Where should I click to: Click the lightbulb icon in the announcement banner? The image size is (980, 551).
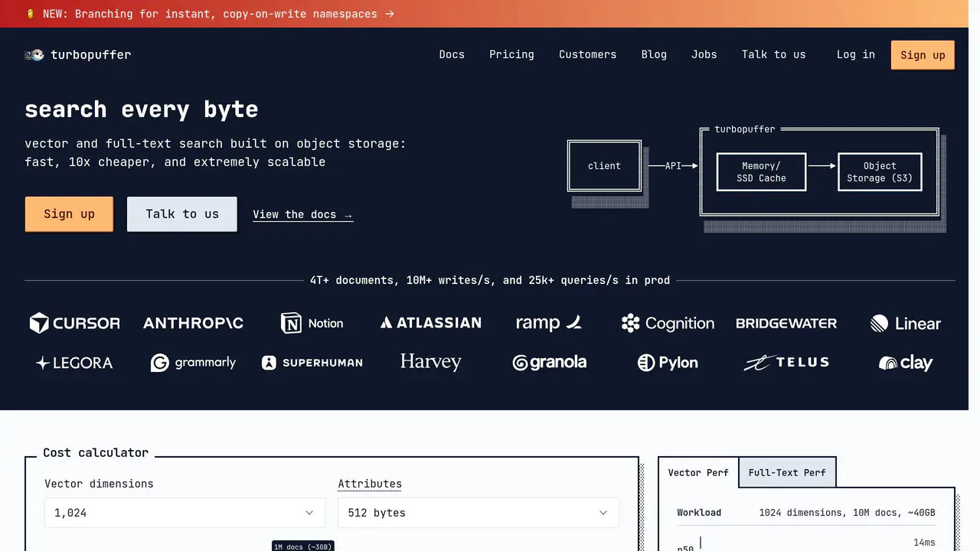click(x=30, y=14)
